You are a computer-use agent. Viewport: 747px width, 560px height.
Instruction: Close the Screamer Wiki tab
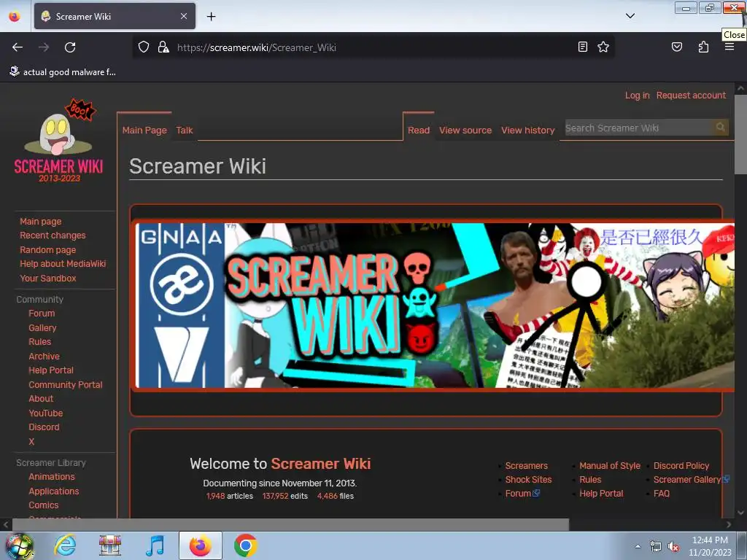pyautogui.click(x=184, y=16)
